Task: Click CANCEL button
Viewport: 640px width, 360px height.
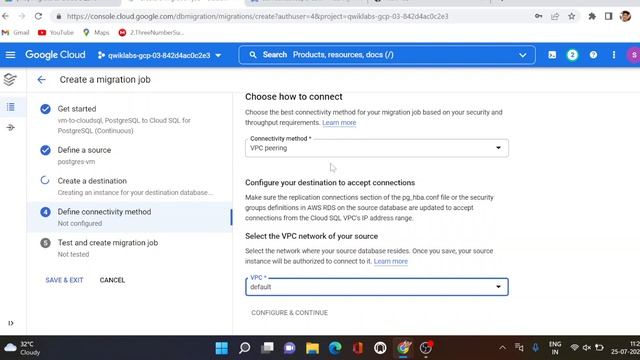Action: (x=112, y=280)
